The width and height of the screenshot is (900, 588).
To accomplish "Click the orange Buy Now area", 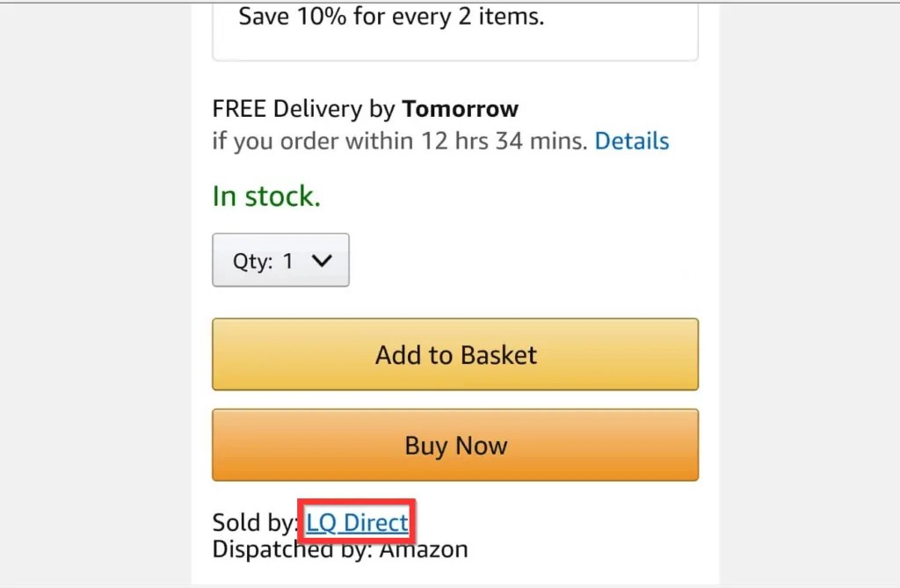I will (x=454, y=445).
